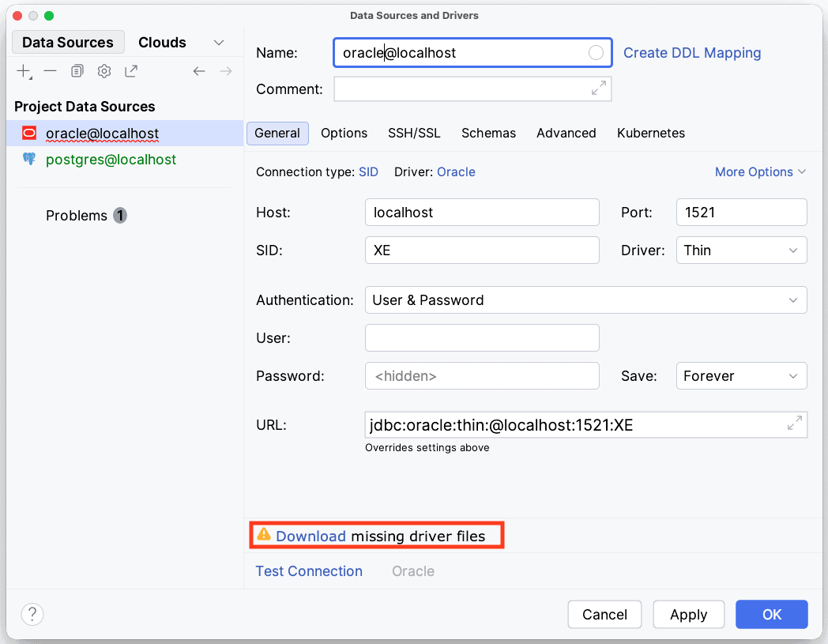Viewport: 828px width, 644px height.
Task: Expand the Authentication dropdown
Action: (x=585, y=300)
